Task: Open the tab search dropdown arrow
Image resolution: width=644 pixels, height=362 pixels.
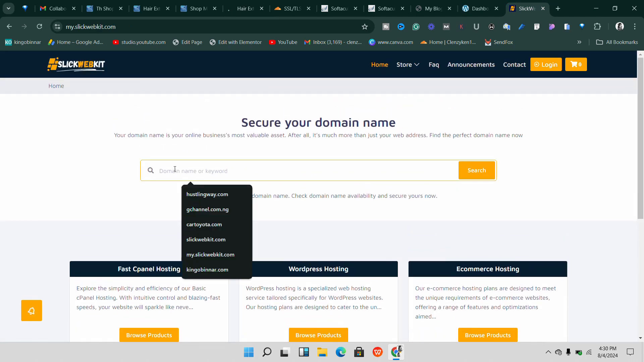Action: point(8,8)
